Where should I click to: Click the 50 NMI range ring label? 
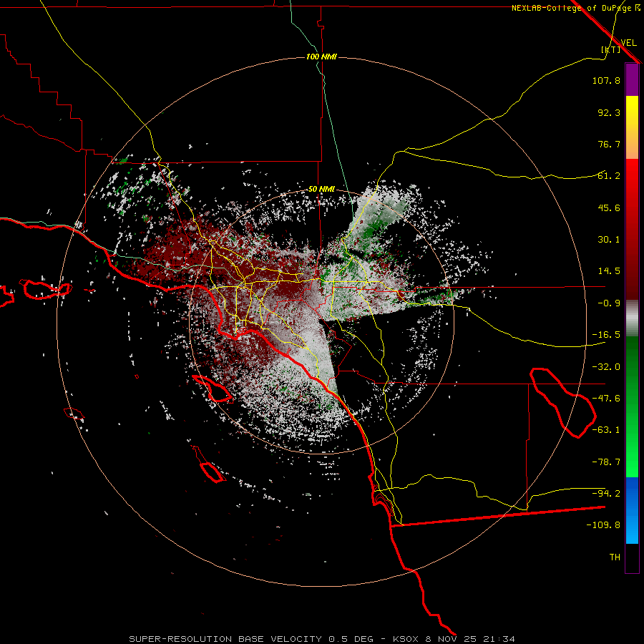321,190
